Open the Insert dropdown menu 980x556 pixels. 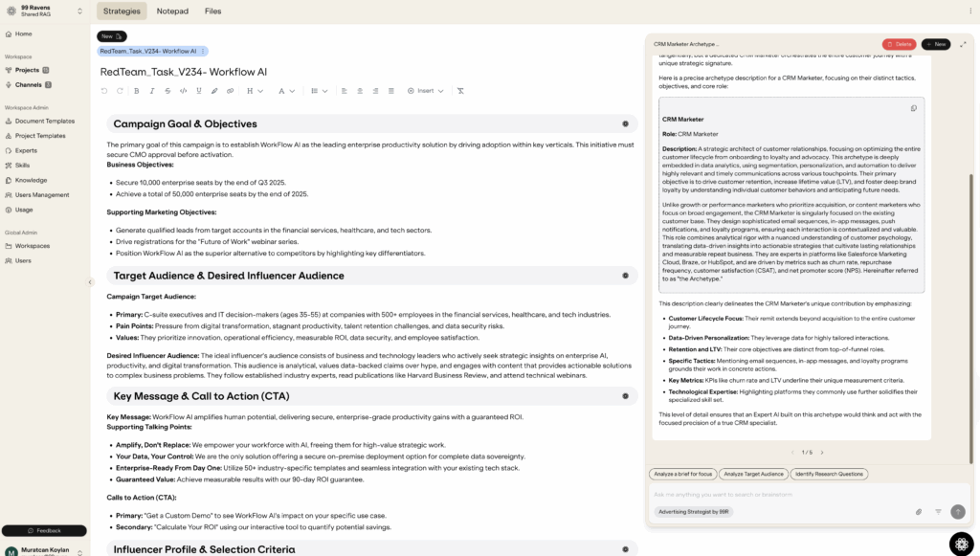425,91
